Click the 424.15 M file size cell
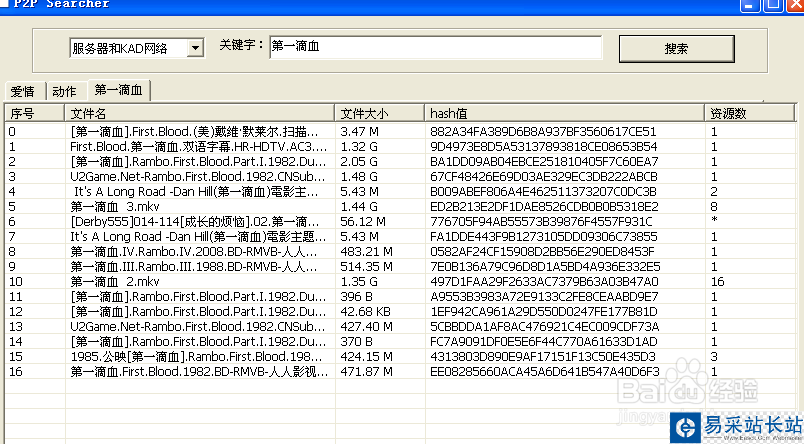Viewport: 804px width, 444px height. click(366, 356)
